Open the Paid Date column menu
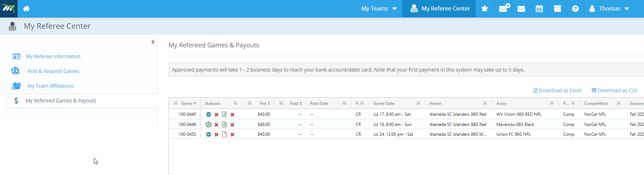 pos(344,103)
